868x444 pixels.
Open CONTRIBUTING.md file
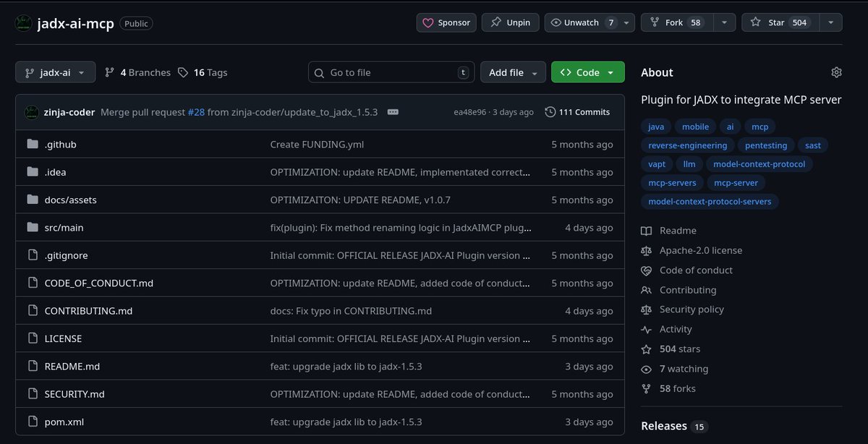tap(88, 311)
